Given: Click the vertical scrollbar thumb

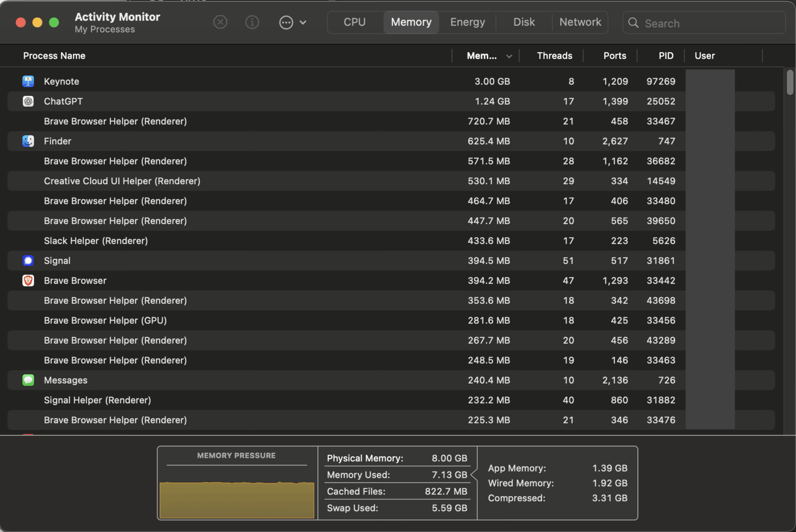Looking at the screenshot, I should (x=790, y=82).
